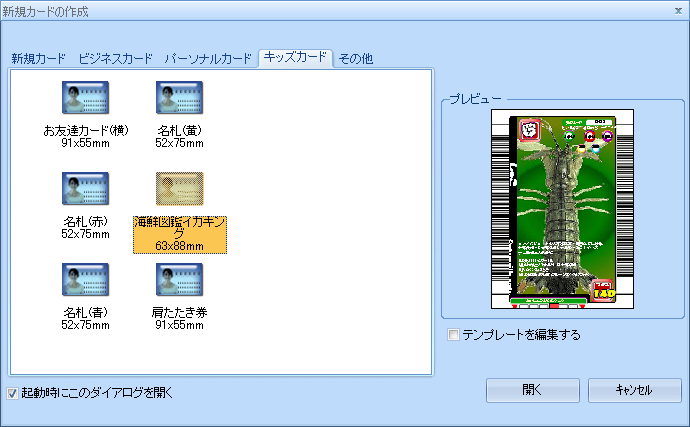Switch to the パーソナルカード tab
The image size is (690, 427).
(x=208, y=59)
